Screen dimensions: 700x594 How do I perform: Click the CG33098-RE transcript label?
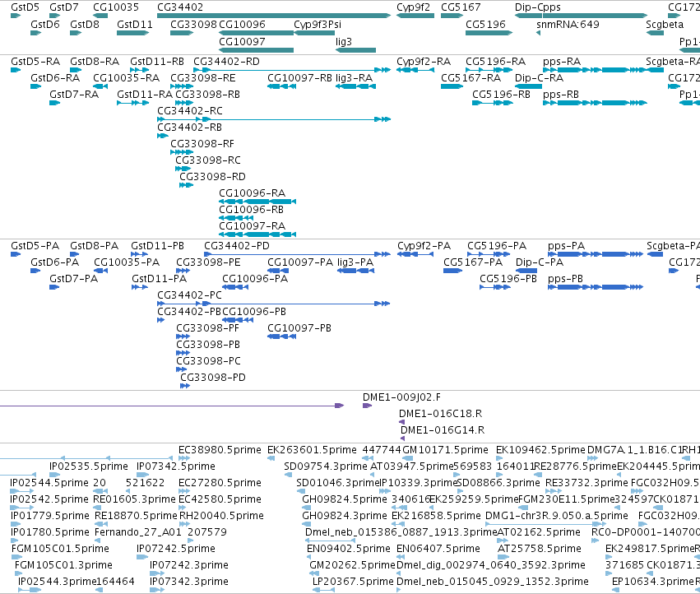203,78
